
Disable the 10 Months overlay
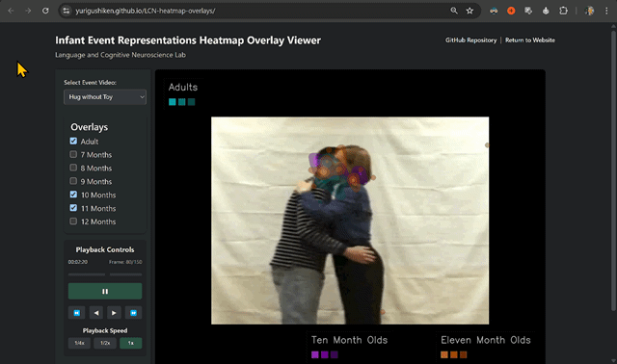(x=73, y=195)
